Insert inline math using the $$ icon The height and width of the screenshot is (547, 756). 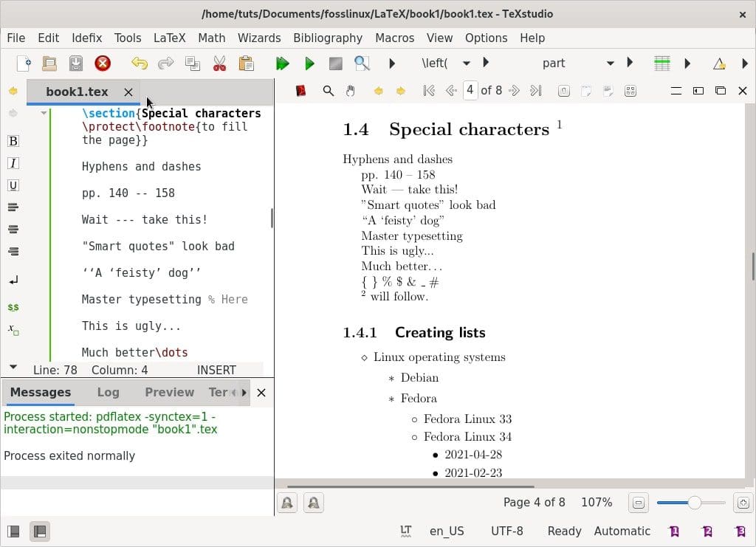(x=13, y=307)
